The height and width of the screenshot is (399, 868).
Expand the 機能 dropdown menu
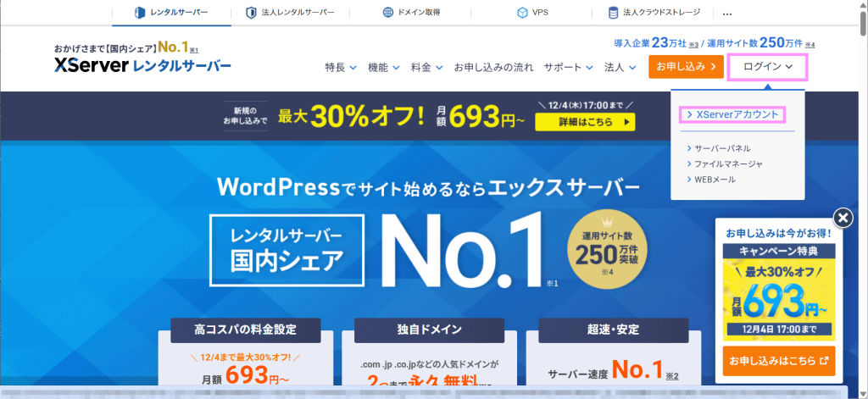tap(384, 67)
